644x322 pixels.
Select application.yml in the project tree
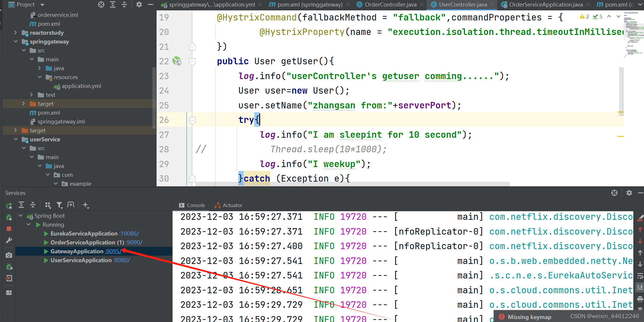(81, 86)
